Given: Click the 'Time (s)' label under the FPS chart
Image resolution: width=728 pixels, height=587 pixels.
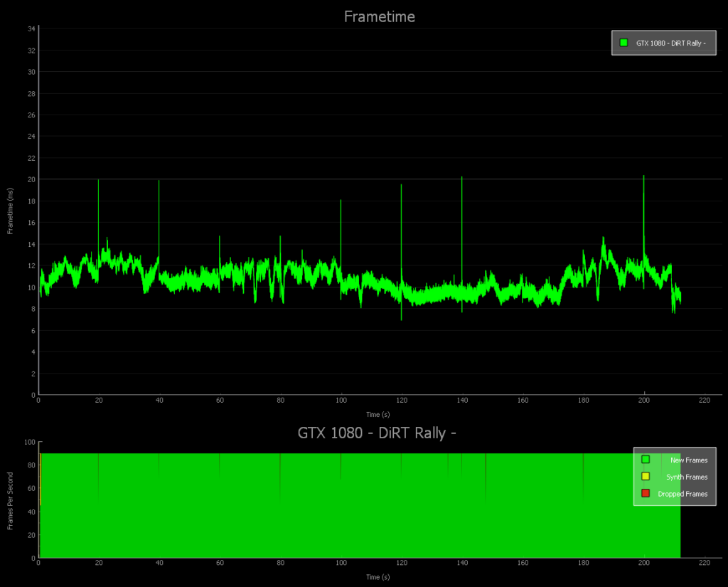Looking at the screenshot, I should (x=378, y=577).
